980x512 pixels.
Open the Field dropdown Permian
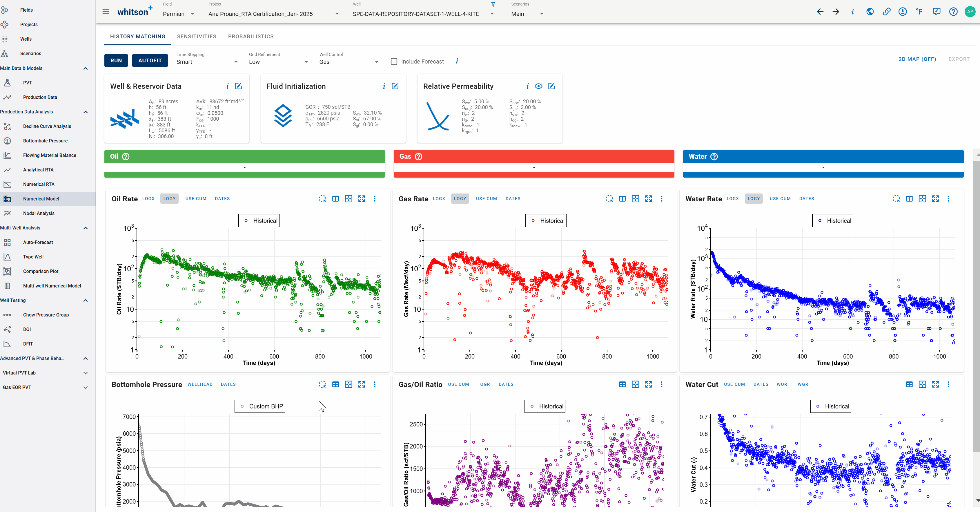coord(178,14)
